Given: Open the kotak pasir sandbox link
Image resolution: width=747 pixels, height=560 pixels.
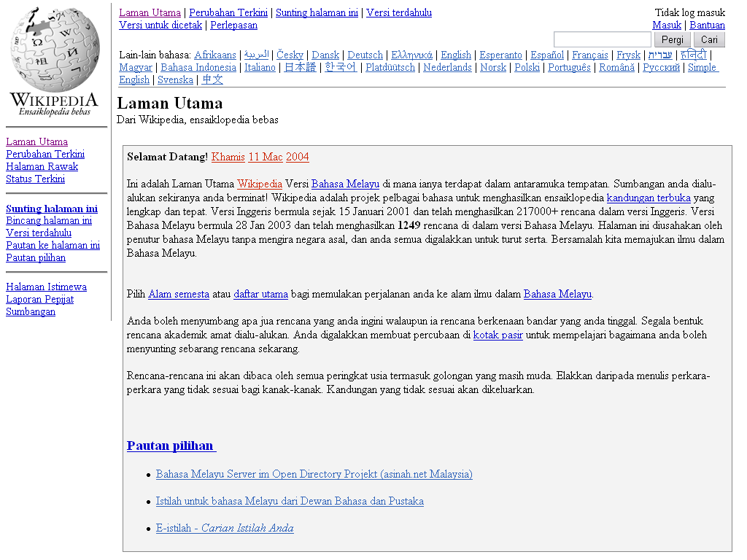Looking at the screenshot, I should pos(498,335).
